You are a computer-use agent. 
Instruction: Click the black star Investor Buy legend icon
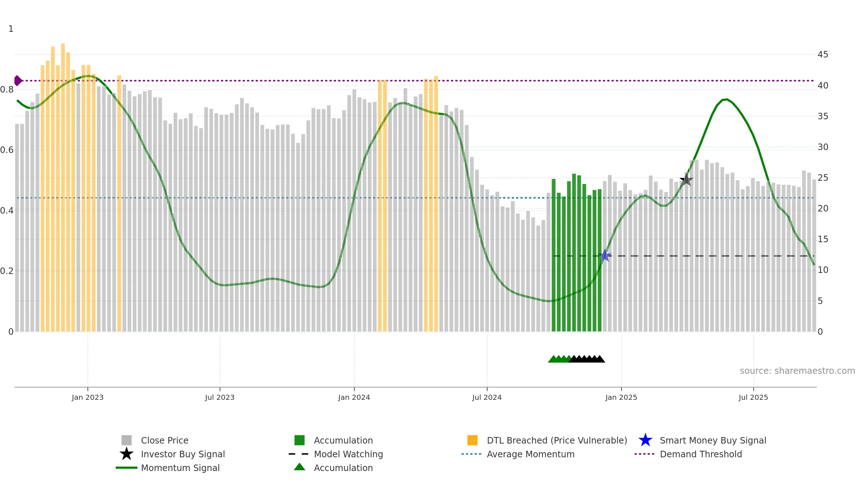(x=127, y=454)
